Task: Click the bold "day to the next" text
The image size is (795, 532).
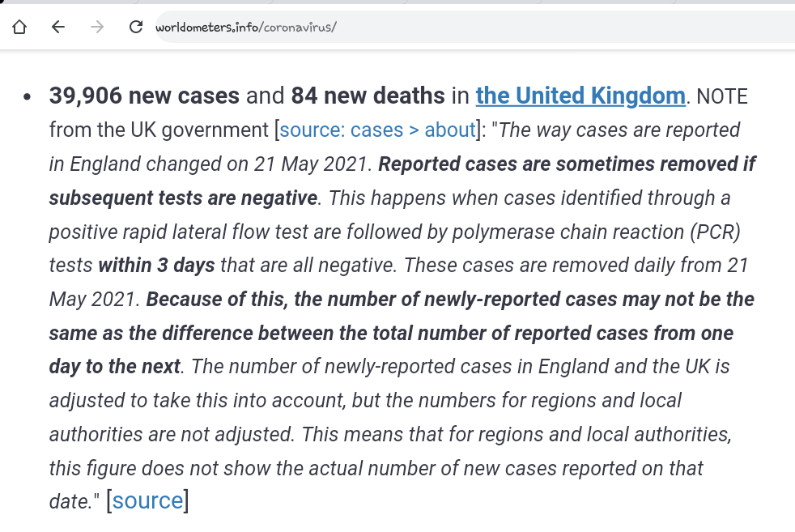Action: tap(114, 367)
